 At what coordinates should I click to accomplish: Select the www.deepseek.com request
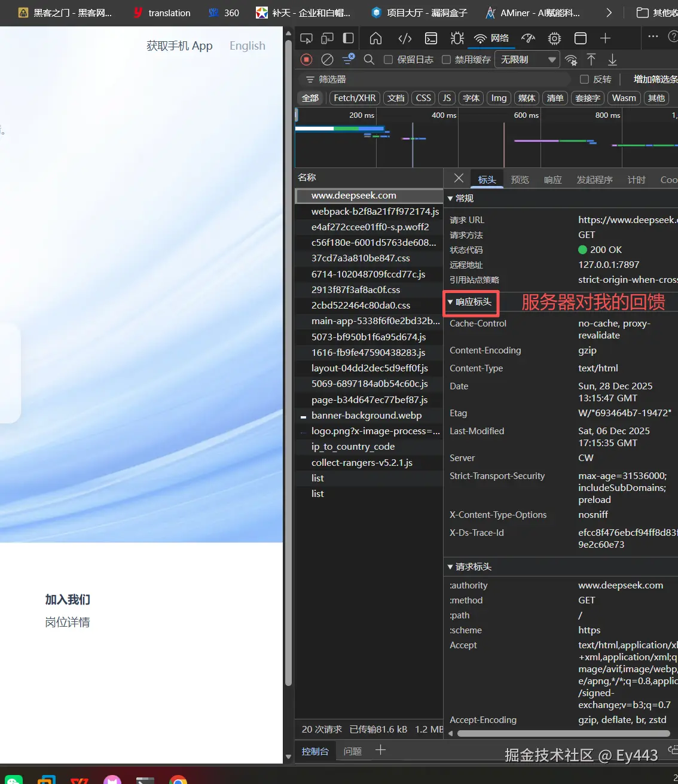coord(368,196)
